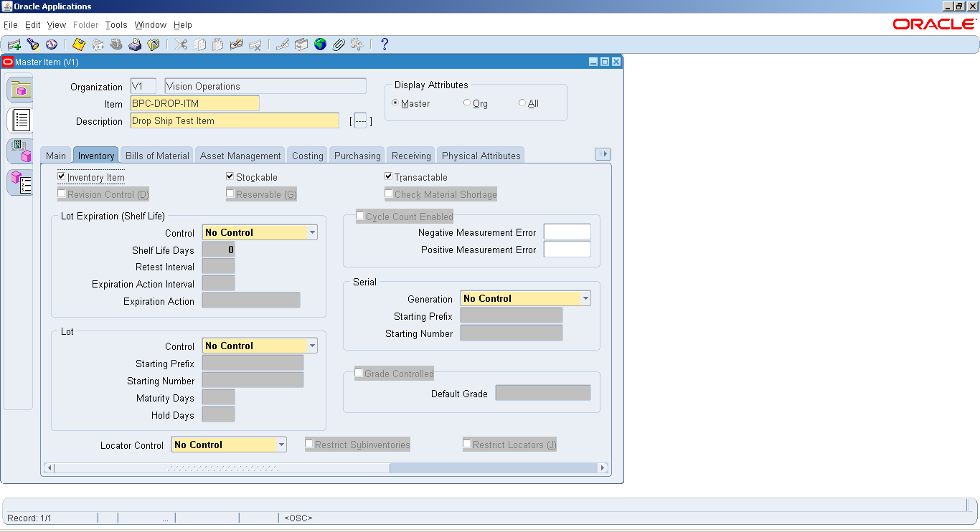Click the Paste clipboard toolbar icon

click(x=218, y=44)
